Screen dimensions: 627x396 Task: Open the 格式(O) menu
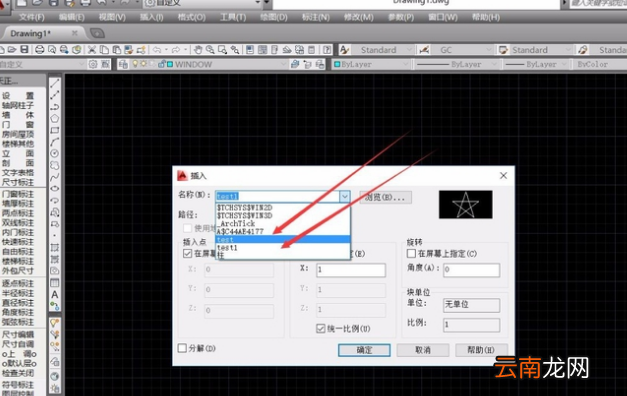click(x=192, y=18)
